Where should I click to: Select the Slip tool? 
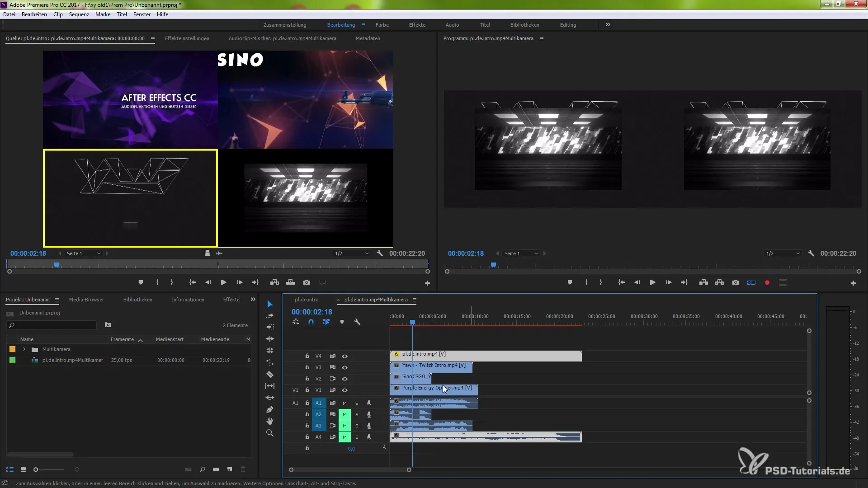click(270, 386)
